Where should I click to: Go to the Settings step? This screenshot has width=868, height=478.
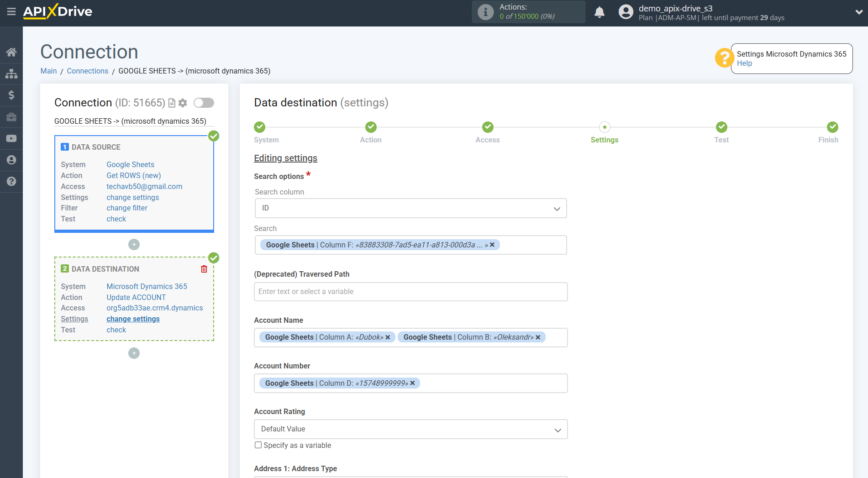click(605, 127)
